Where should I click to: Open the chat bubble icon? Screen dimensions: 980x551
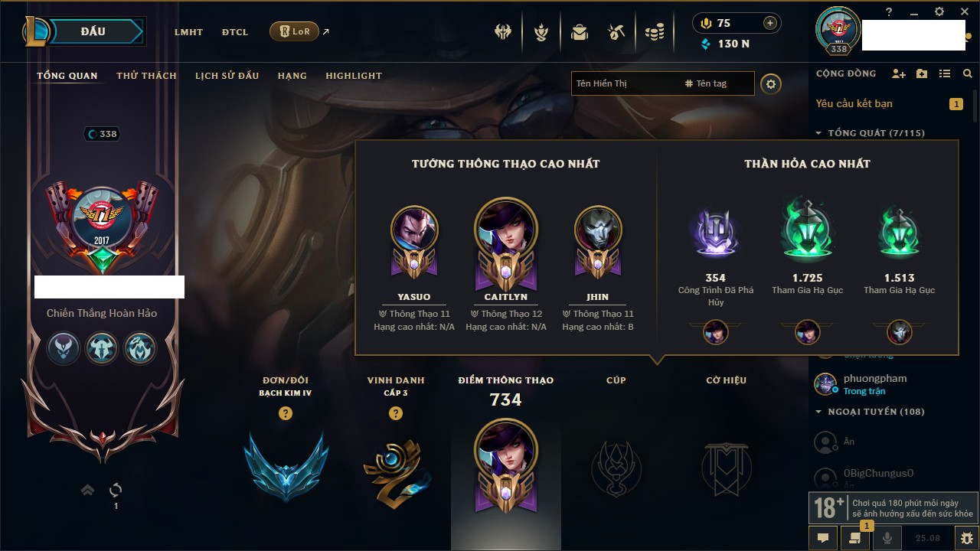823,538
